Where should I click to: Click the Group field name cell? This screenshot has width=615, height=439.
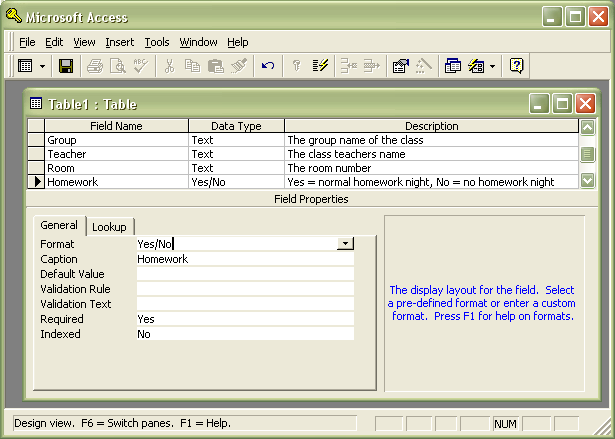[x=116, y=140]
